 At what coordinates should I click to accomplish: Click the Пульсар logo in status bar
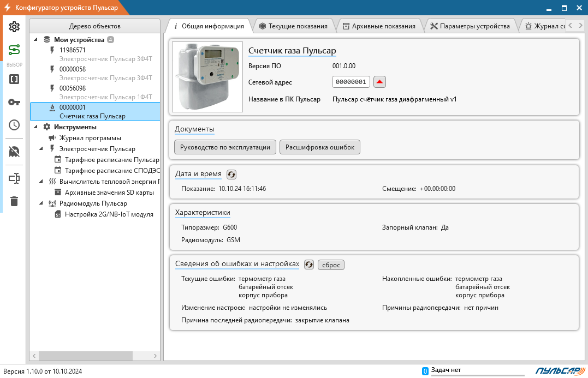click(560, 371)
